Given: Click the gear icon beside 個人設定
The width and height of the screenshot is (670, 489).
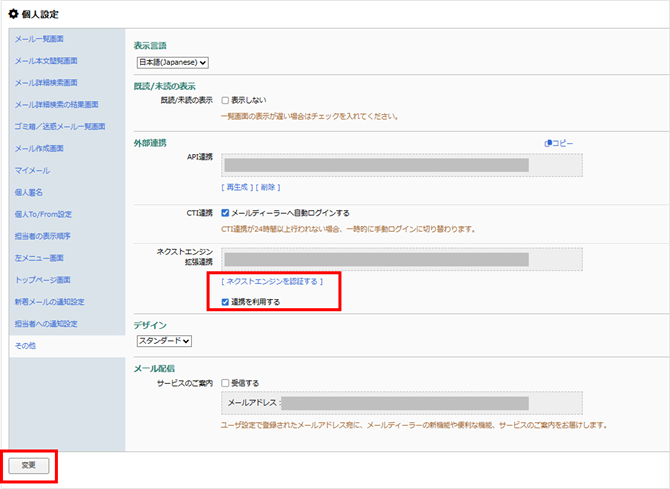Looking at the screenshot, I should (x=13, y=14).
